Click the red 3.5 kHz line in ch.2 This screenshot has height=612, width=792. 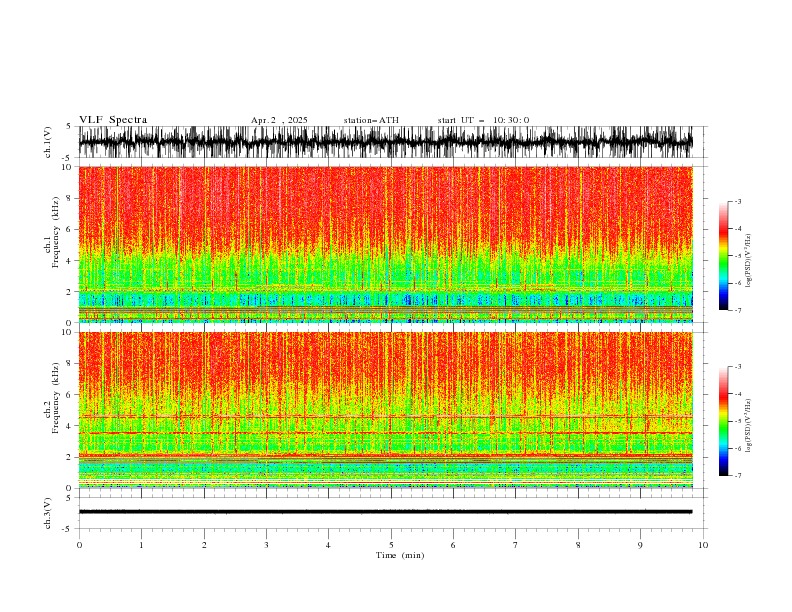click(x=385, y=433)
